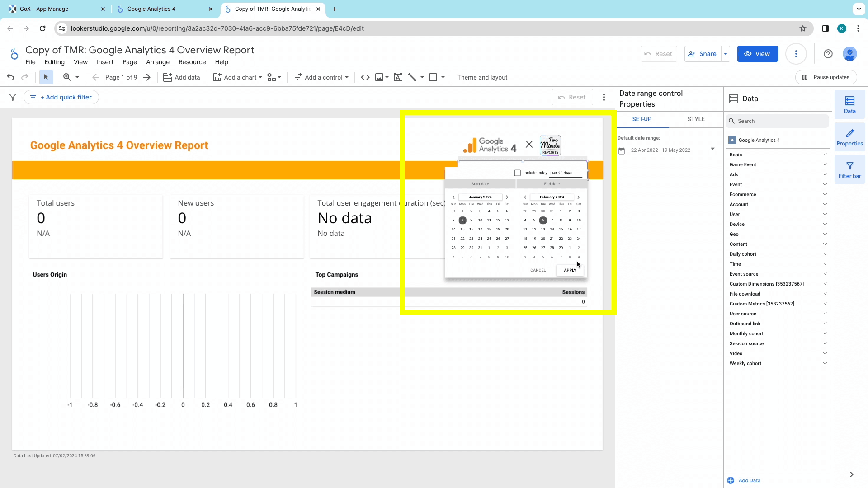The image size is (868, 488).
Task: Open canvas more options beside Reset
Action: (x=604, y=97)
